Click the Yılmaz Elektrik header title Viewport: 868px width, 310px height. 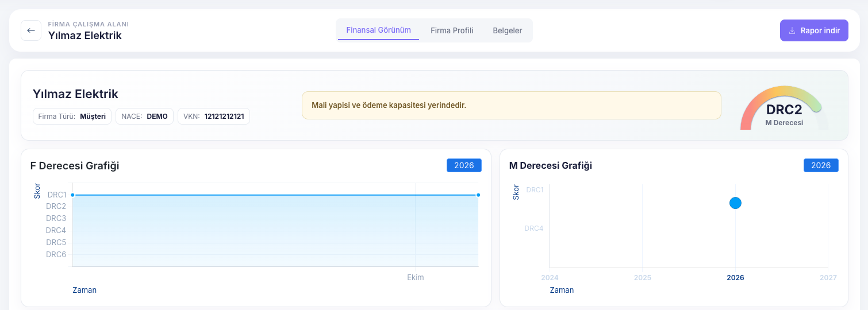85,36
